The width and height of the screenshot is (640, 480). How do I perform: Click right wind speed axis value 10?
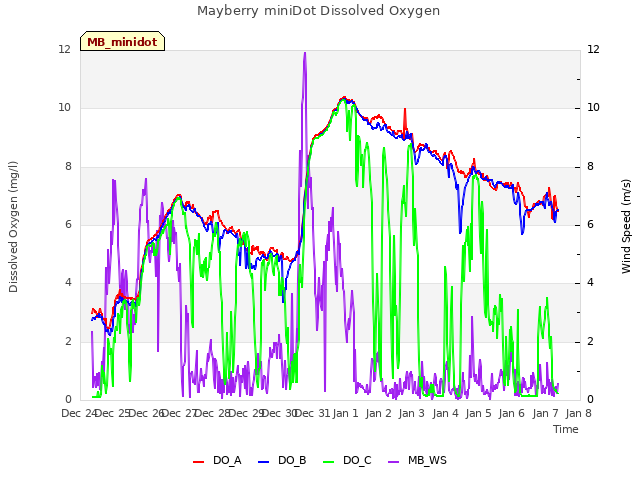pos(593,108)
